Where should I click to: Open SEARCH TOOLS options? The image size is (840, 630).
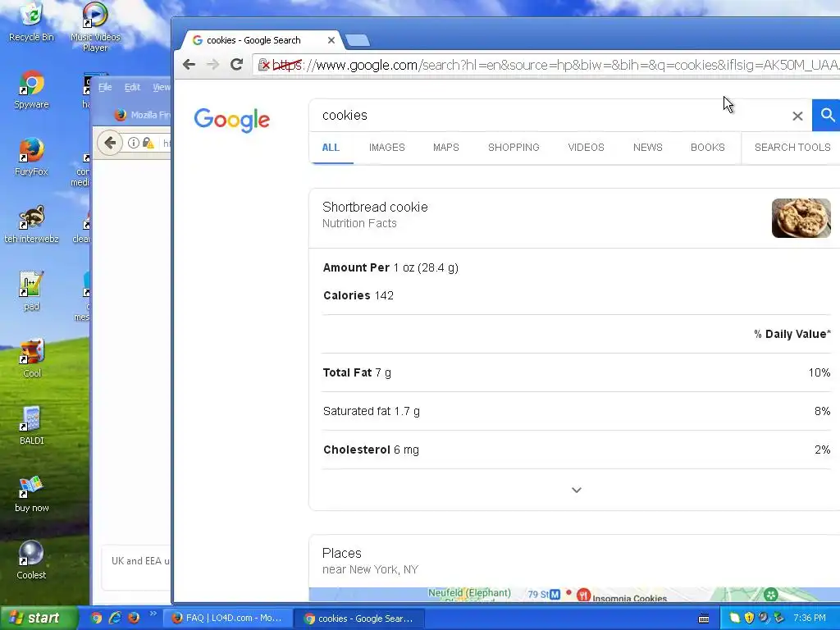pyautogui.click(x=792, y=148)
